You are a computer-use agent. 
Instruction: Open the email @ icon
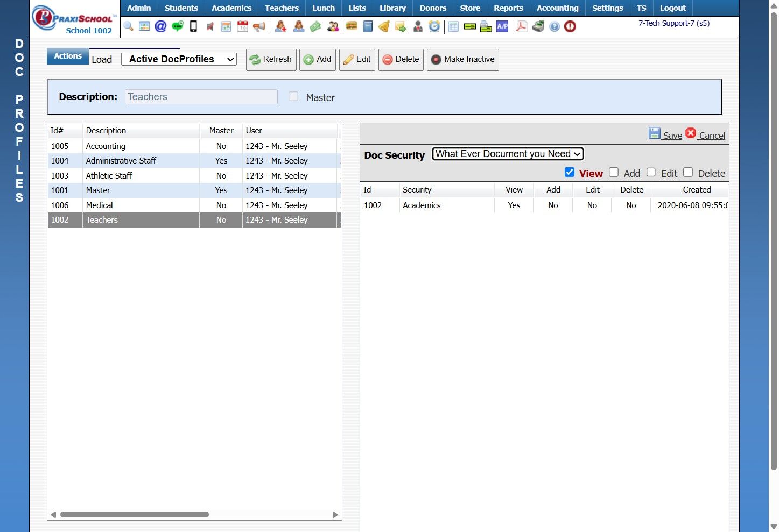160,26
